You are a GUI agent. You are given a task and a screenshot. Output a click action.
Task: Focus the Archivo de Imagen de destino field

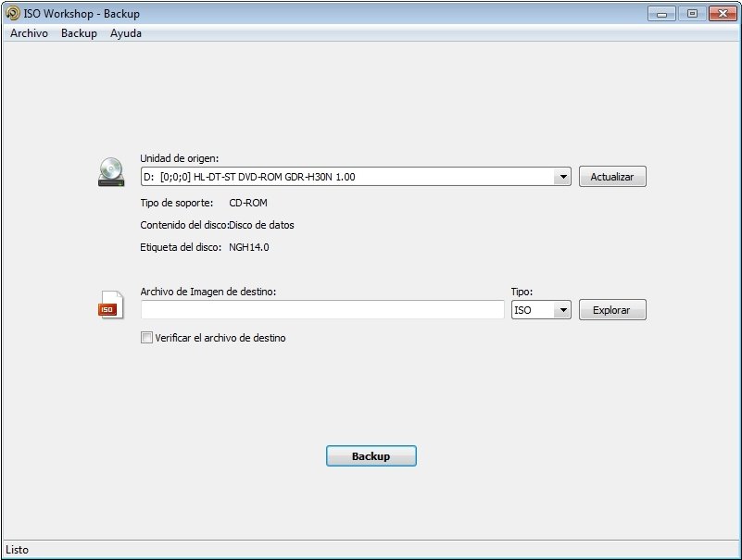[x=322, y=310]
